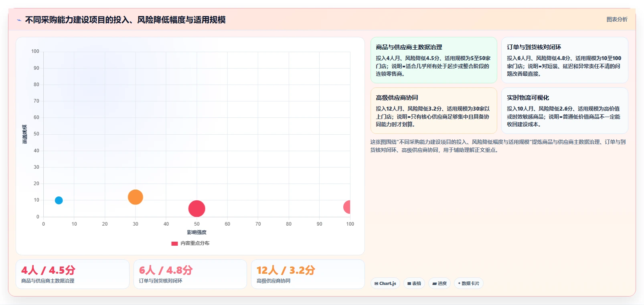
Task: Click the main heading 不同采购能力建设项目的投入
Action: point(125,20)
